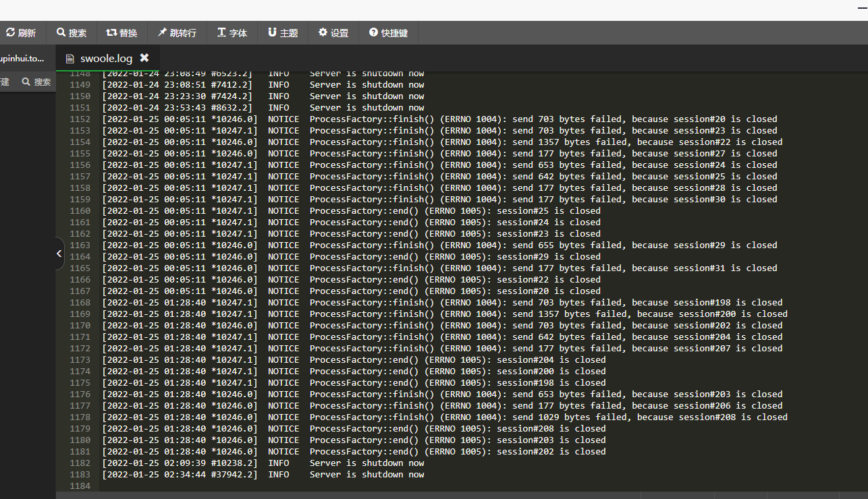Click the session#208 send 1029 bytes line
868x499 pixels.
click(445, 417)
